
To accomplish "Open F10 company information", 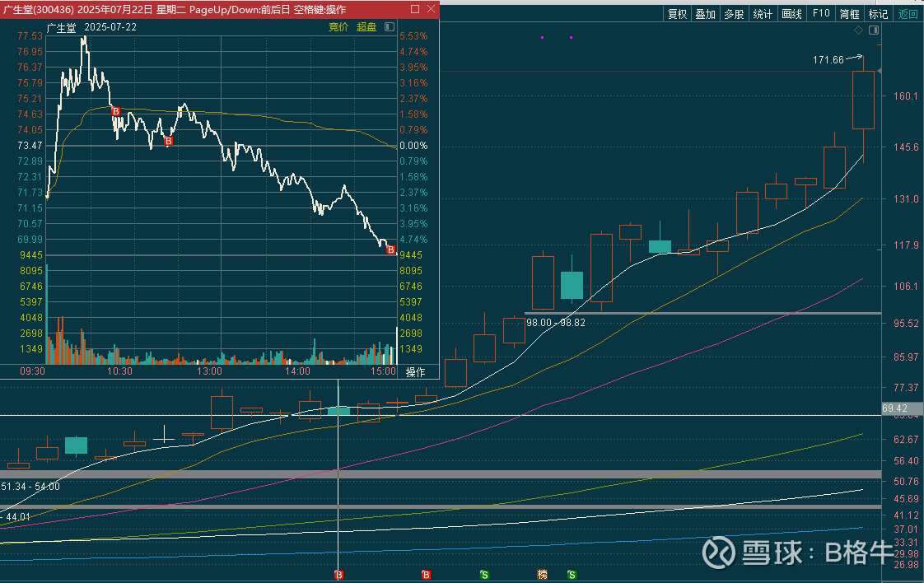I will point(820,14).
